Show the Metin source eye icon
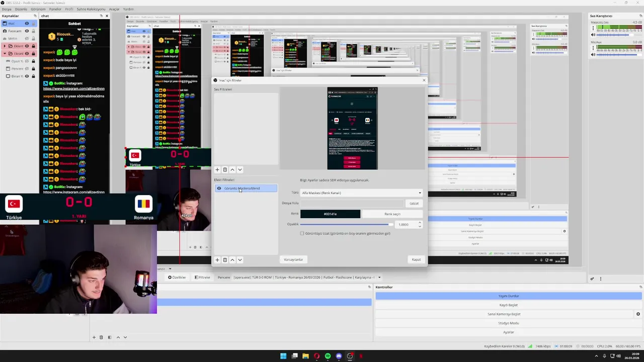Screen dimensions: 644x362 tap(27, 39)
